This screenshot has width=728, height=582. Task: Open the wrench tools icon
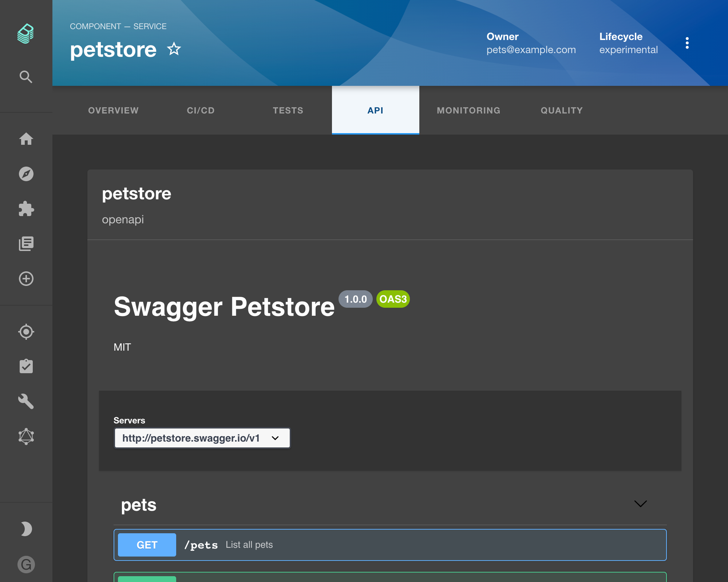pyautogui.click(x=26, y=401)
